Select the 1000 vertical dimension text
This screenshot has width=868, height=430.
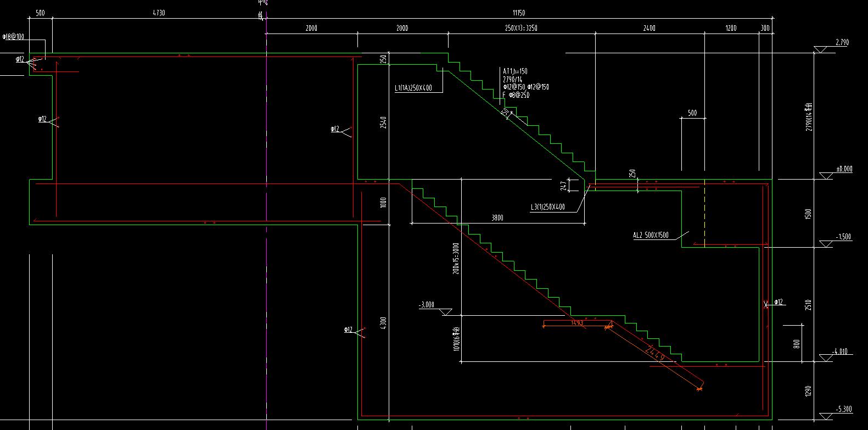coord(383,202)
